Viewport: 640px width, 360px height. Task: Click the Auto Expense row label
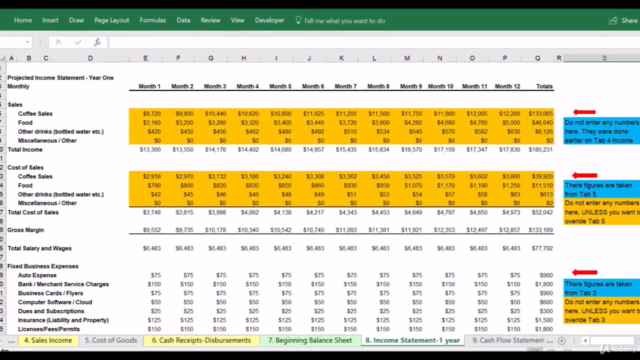(37, 275)
